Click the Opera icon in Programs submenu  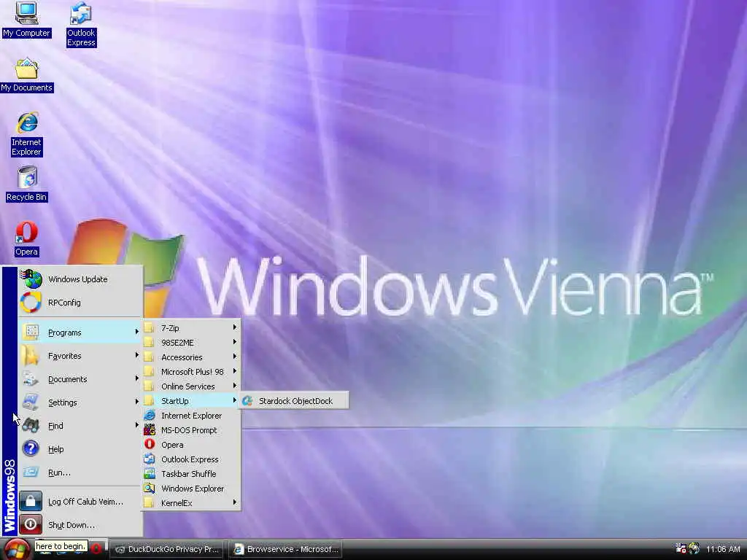(x=150, y=444)
